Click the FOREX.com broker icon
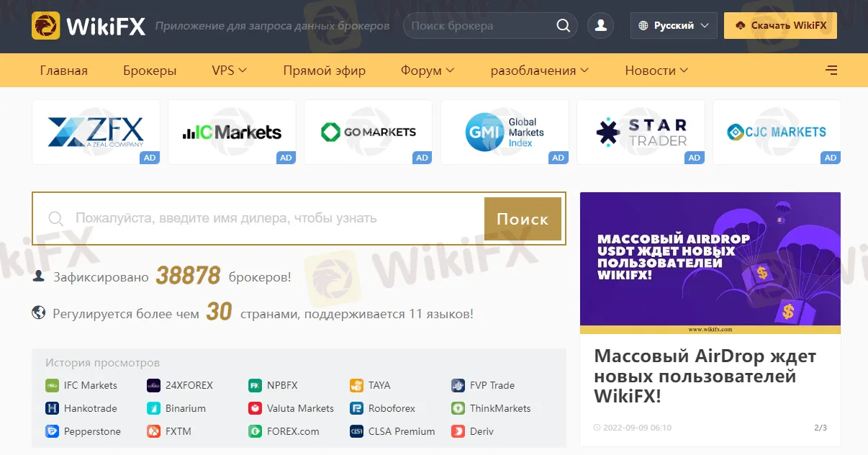Image resolution: width=868 pixels, height=455 pixels. [x=255, y=431]
